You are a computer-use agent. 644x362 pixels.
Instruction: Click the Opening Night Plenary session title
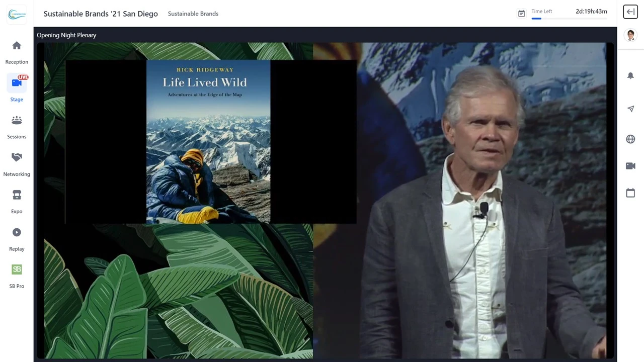(66, 35)
